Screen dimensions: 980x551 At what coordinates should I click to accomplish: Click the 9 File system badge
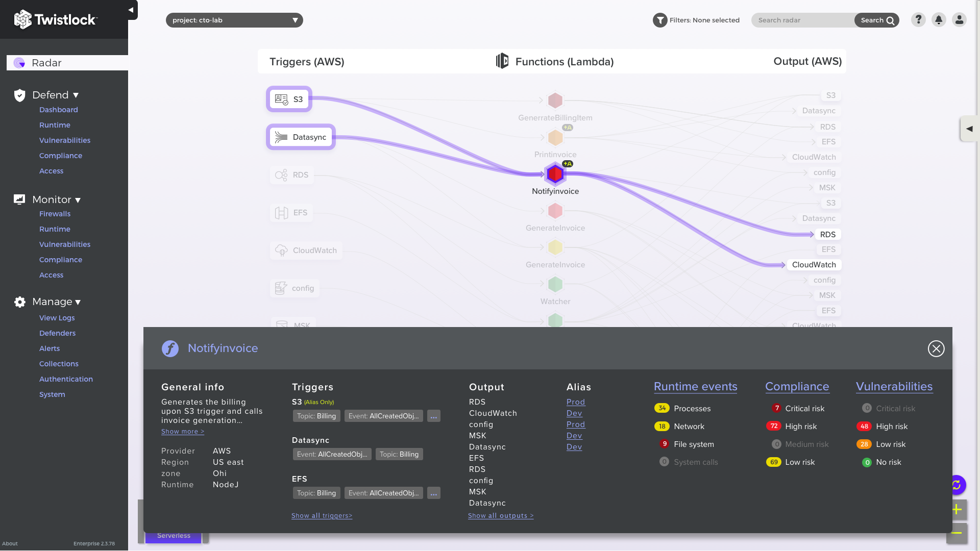(x=665, y=444)
